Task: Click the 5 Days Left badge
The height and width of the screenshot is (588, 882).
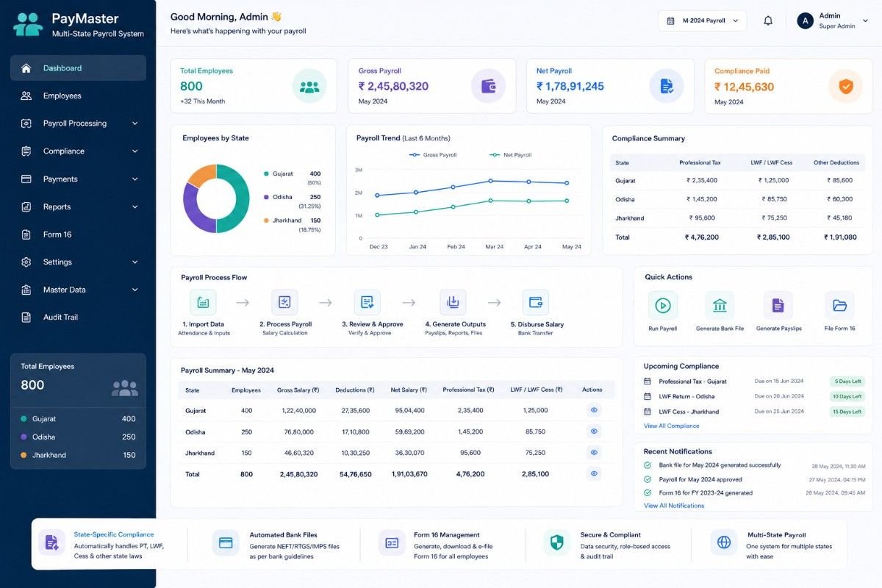Action: click(847, 381)
